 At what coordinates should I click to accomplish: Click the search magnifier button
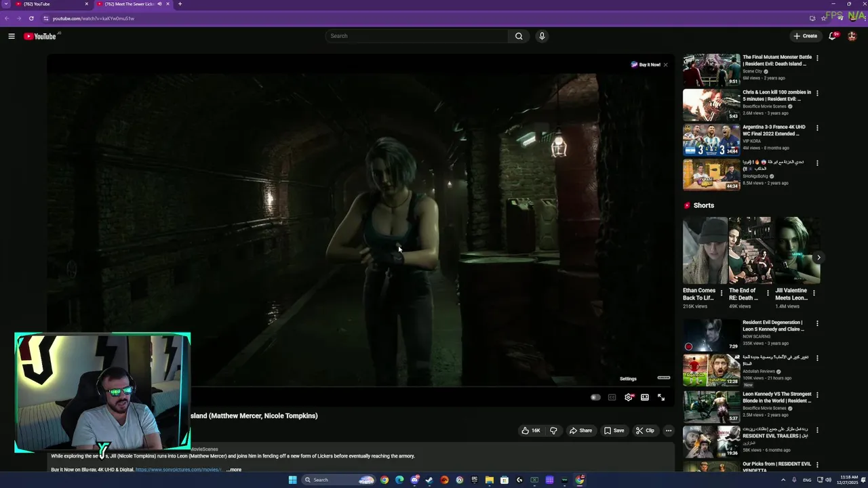pos(519,36)
